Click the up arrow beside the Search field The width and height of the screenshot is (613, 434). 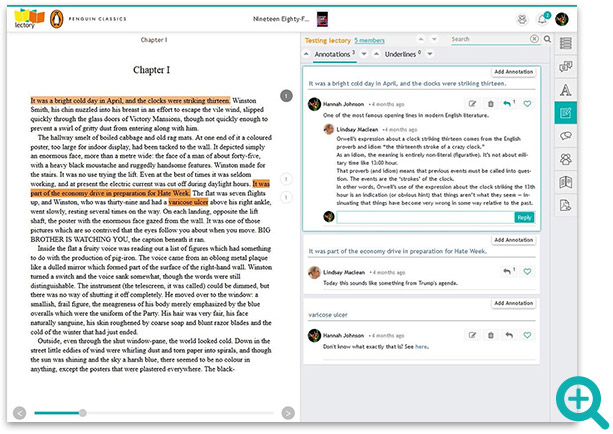tap(421, 39)
